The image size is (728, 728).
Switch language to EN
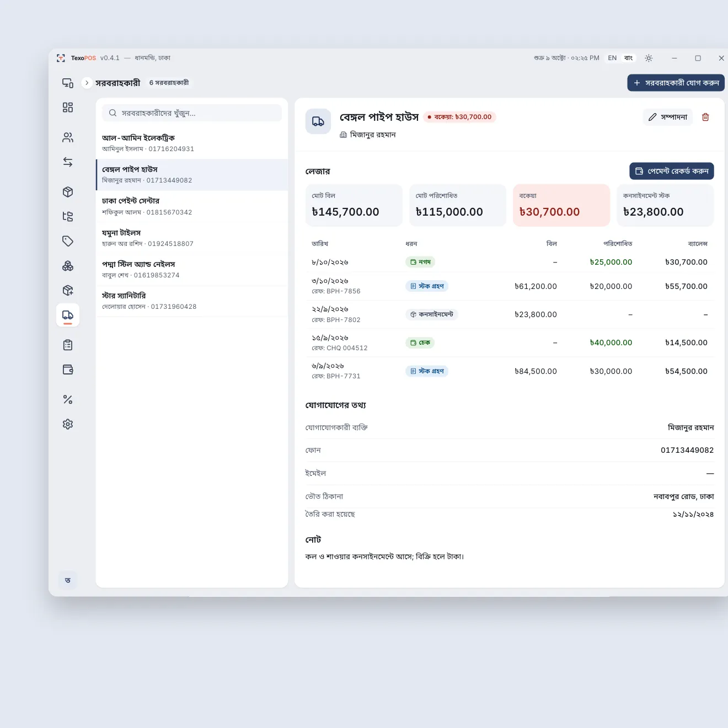click(x=612, y=58)
